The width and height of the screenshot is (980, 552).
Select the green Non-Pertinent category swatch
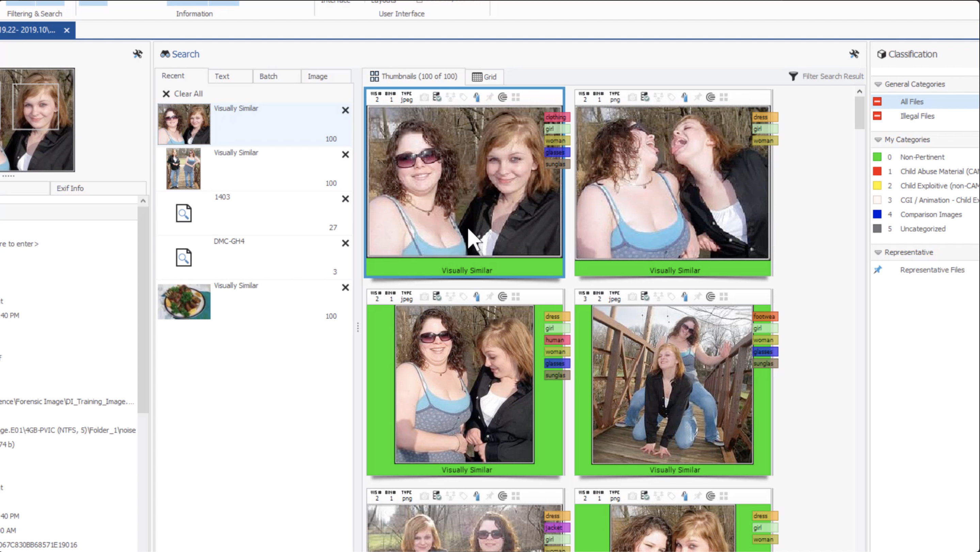pyautogui.click(x=877, y=157)
